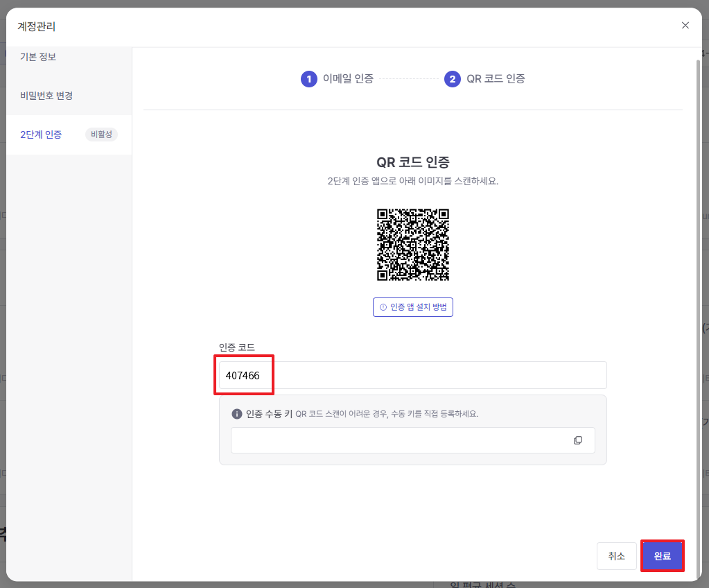Click the circled number 1 step icon
Image resolution: width=709 pixels, height=588 pixels.
click(308, 79)
